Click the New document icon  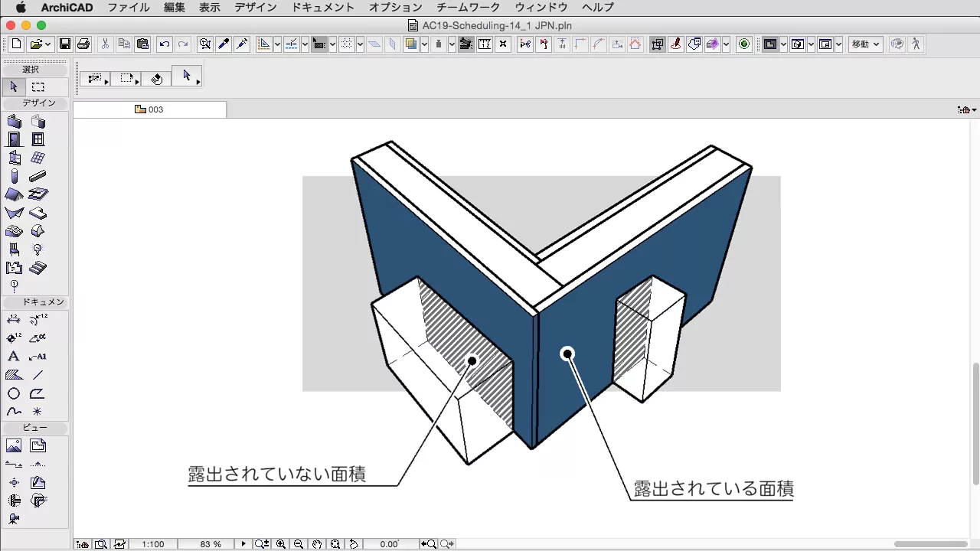click(16, 44)
